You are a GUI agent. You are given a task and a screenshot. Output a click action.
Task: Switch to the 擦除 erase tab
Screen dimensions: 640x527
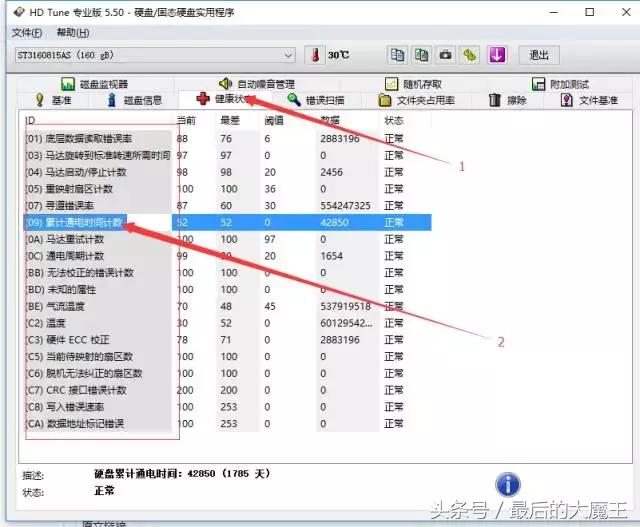508,100
